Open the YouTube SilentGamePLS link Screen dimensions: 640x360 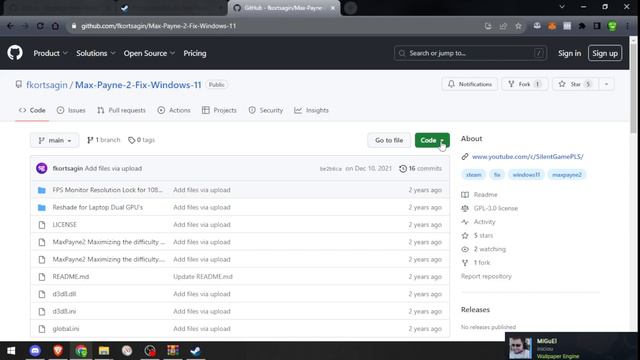point(527,157)
